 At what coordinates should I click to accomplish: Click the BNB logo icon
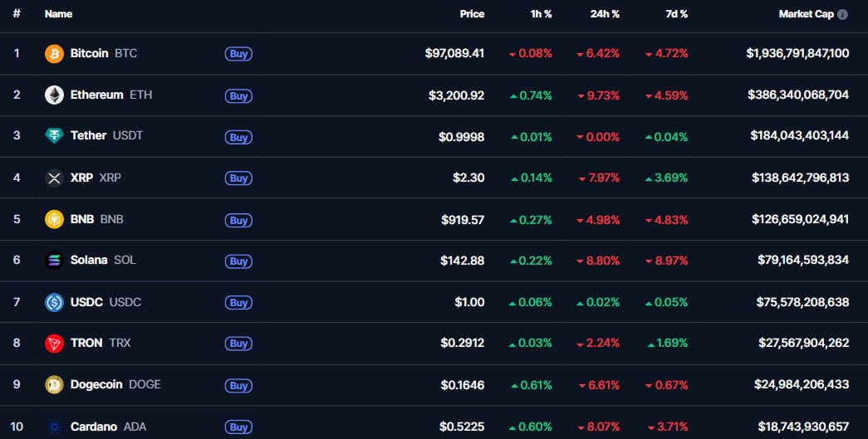tap(54, 220)
